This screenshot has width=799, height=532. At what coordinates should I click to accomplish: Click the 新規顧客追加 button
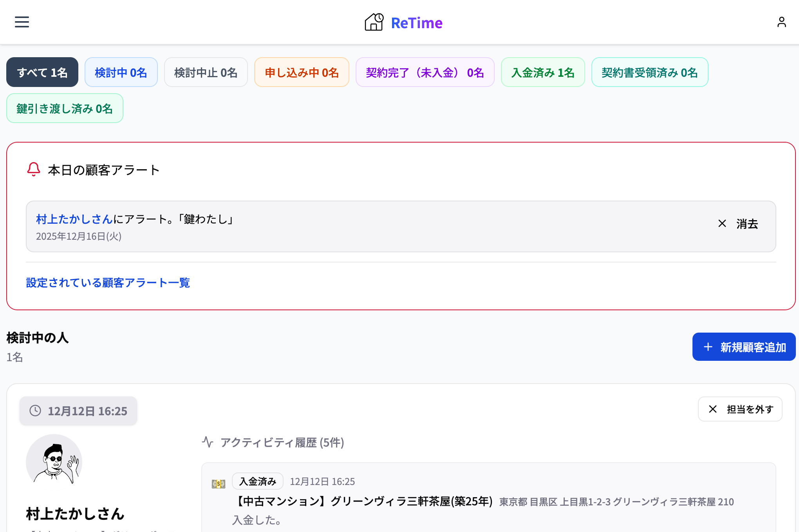[x=744, y=346]
